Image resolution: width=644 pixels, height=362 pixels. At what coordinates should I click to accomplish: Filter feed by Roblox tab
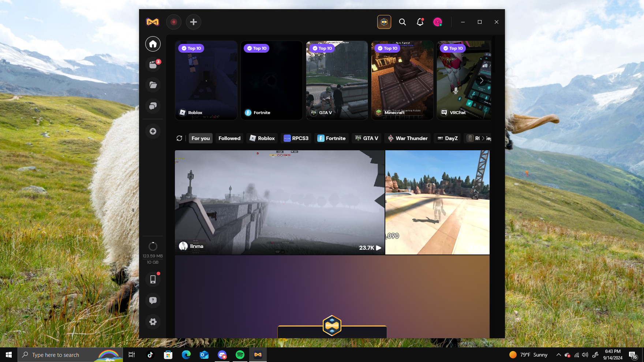[x=262, y=138]
